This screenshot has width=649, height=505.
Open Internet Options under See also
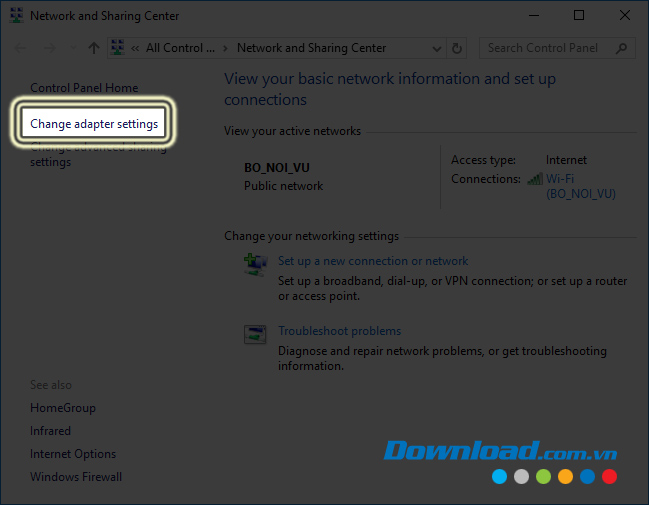73,454
